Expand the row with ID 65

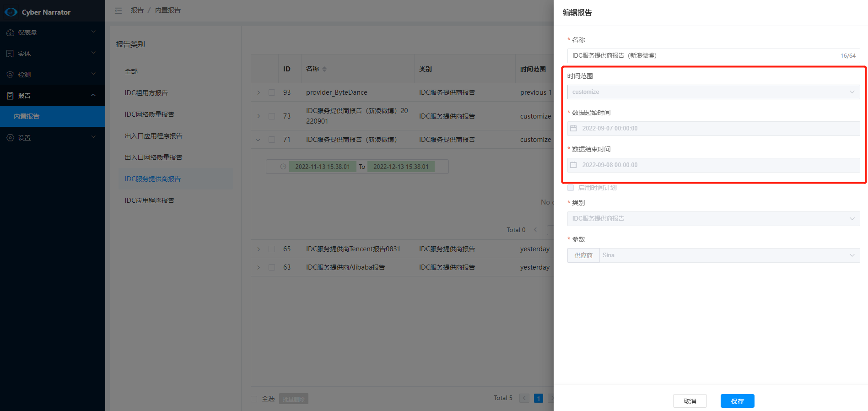[x=259, y=249]
